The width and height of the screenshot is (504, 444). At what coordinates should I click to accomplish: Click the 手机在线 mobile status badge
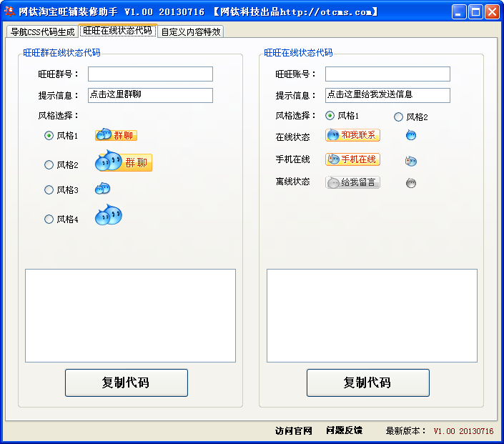coord(352,159)
